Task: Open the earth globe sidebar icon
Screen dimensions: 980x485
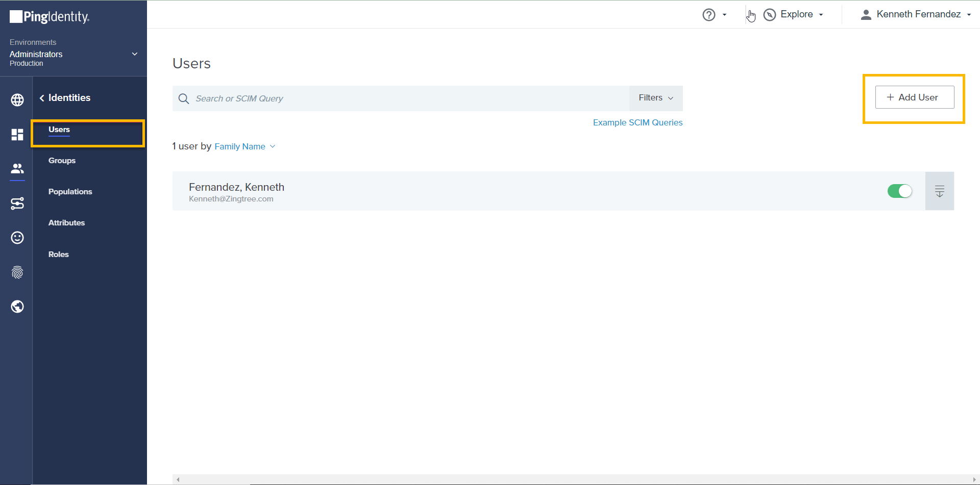Action: click(17, 307)
